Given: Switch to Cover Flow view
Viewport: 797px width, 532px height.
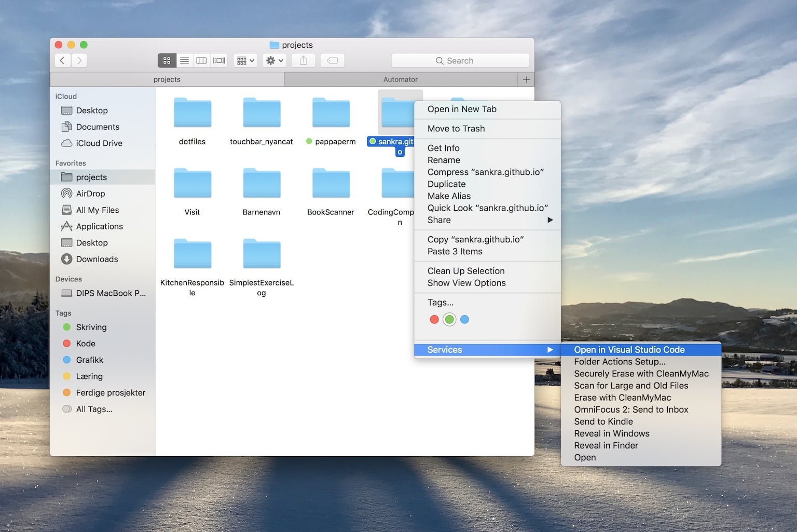Looking at the screenshot, I should [218, 60].
